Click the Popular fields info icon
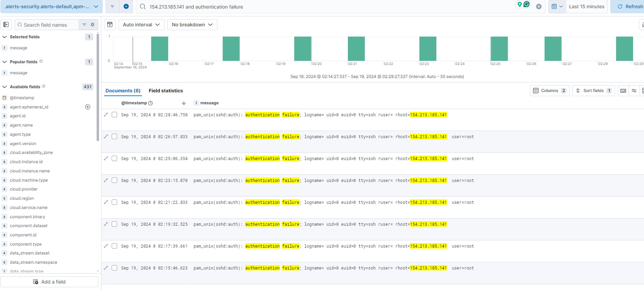This screenshot has height=290, width=644. click(41, 62)
